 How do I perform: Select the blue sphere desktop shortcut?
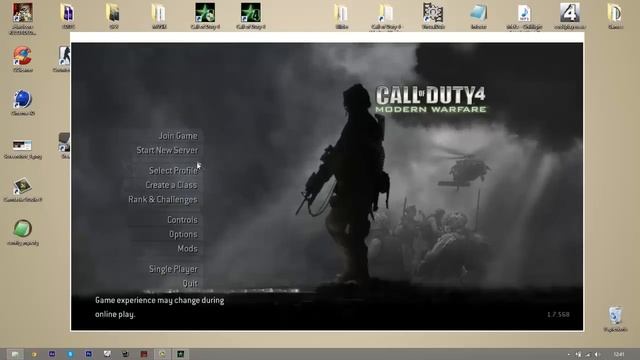[22, 102]
